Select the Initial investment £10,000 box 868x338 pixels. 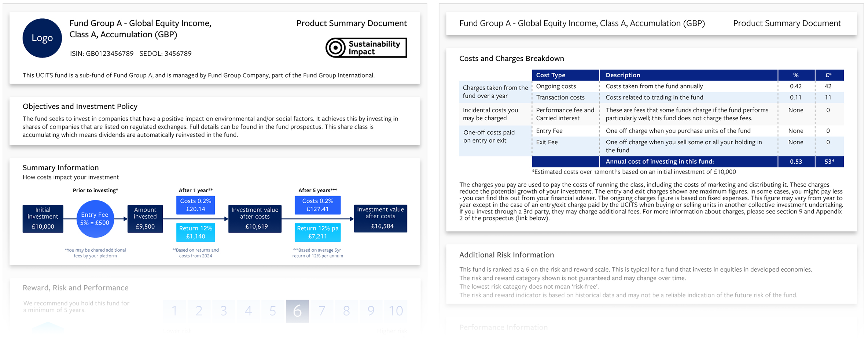coord(43,219)
